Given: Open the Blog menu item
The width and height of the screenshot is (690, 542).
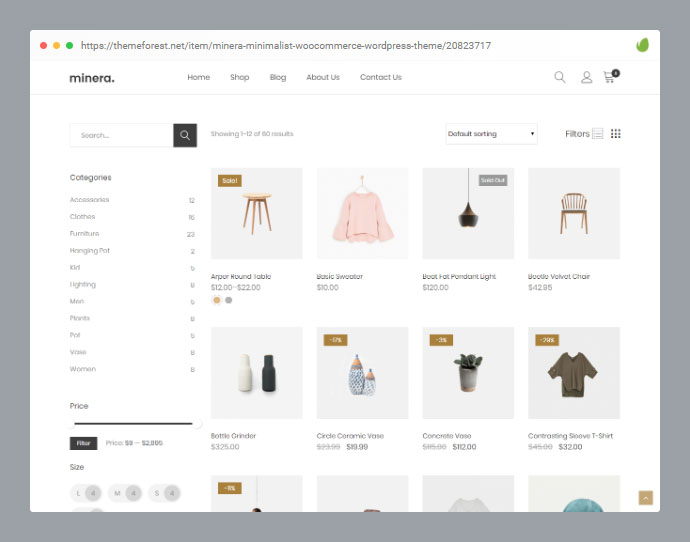Looking at the screenshot, I should click(278, 77).
